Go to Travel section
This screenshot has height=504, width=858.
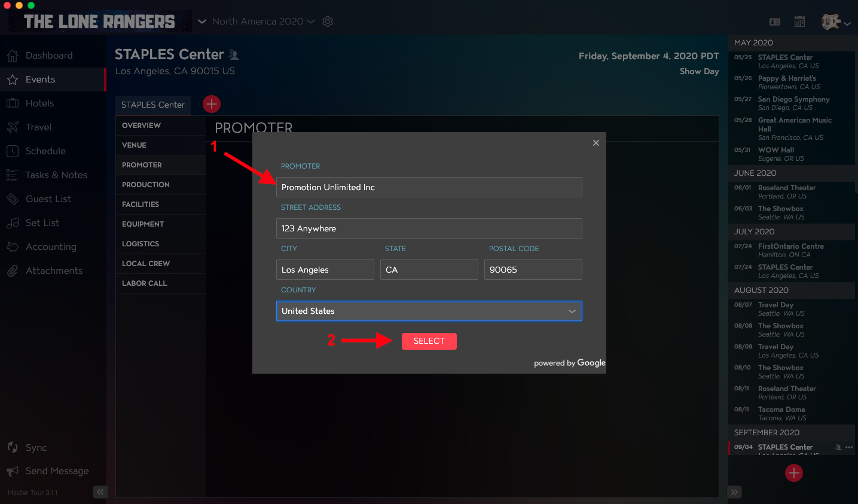click(53, 127)
